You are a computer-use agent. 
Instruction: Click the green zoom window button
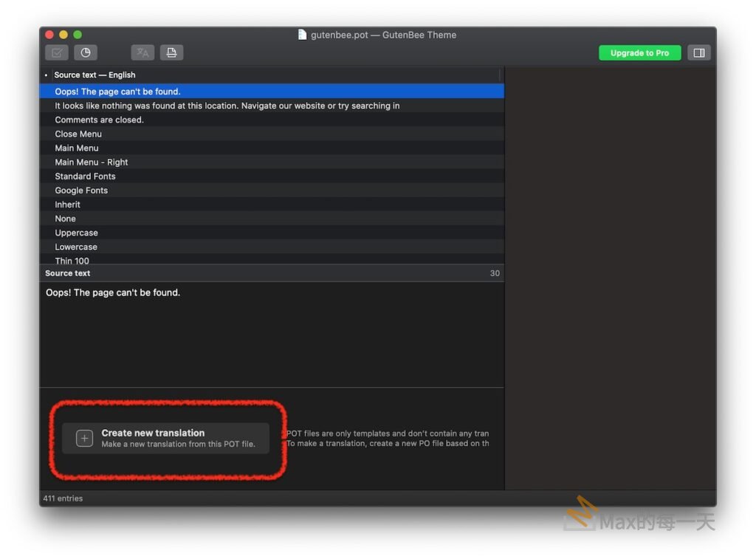tap(78, 35)
